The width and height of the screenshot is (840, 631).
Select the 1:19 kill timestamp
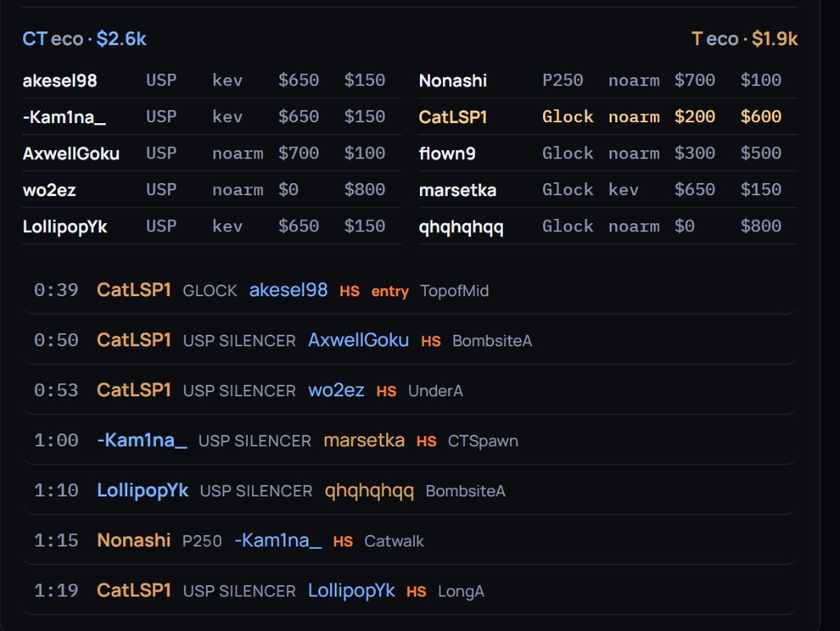(57, 591)
